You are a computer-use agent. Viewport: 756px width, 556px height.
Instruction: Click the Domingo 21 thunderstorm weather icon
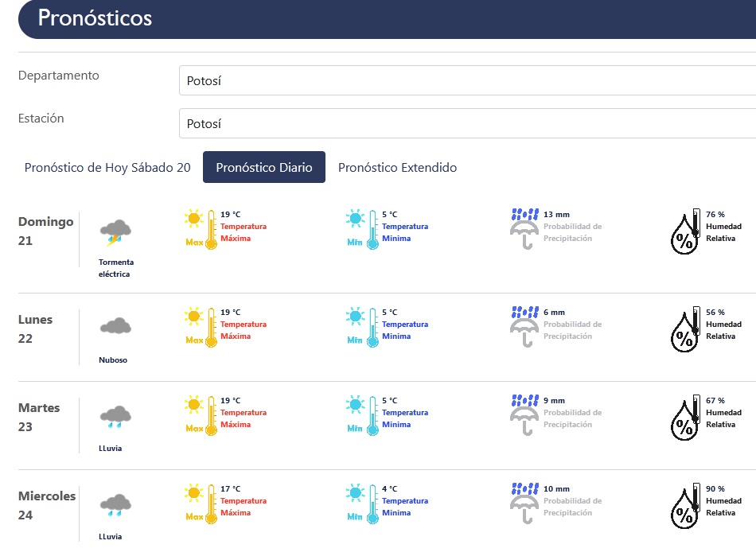click(115, 232)
